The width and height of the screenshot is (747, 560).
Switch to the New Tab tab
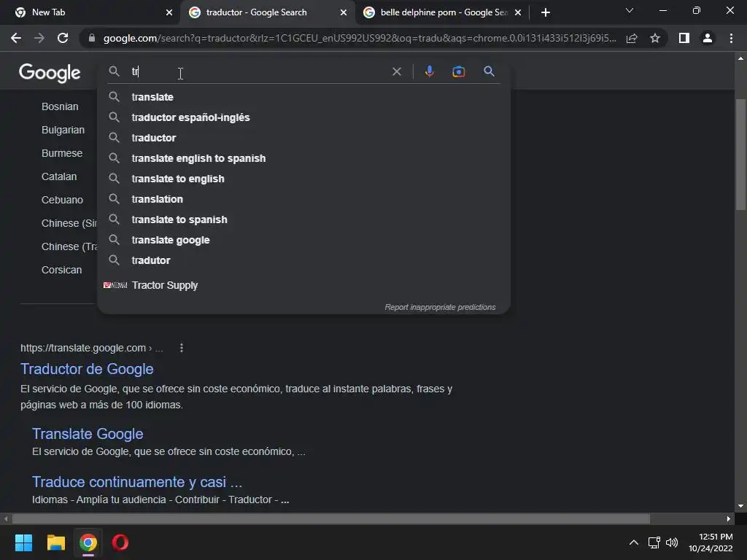[x=90, y=12]
